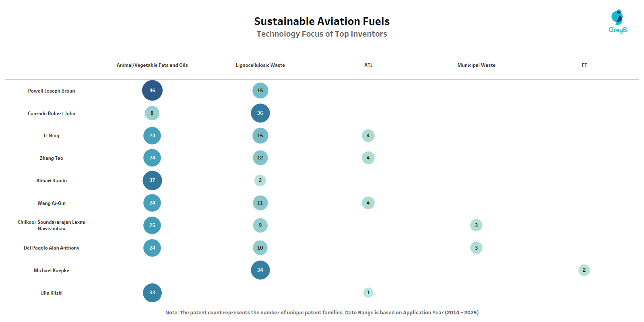Select Powell Joseph Broun's 46 bubble
The height and width of the screenshot is (322, 644).
click(x=152, y=91)
